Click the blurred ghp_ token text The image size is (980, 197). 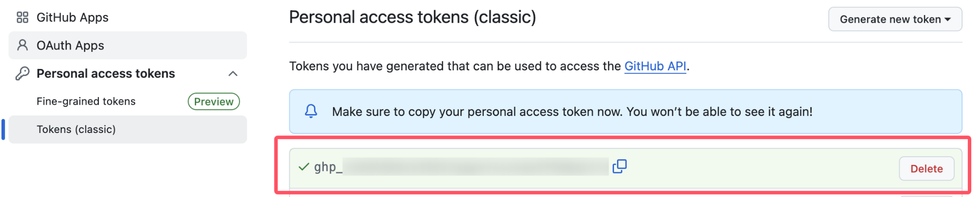pos(460,167)
